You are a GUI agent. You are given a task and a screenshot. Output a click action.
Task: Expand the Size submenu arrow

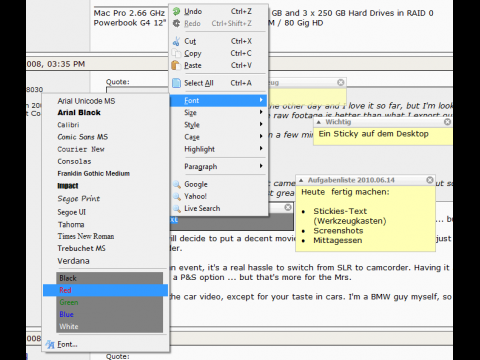pos(261,112)
